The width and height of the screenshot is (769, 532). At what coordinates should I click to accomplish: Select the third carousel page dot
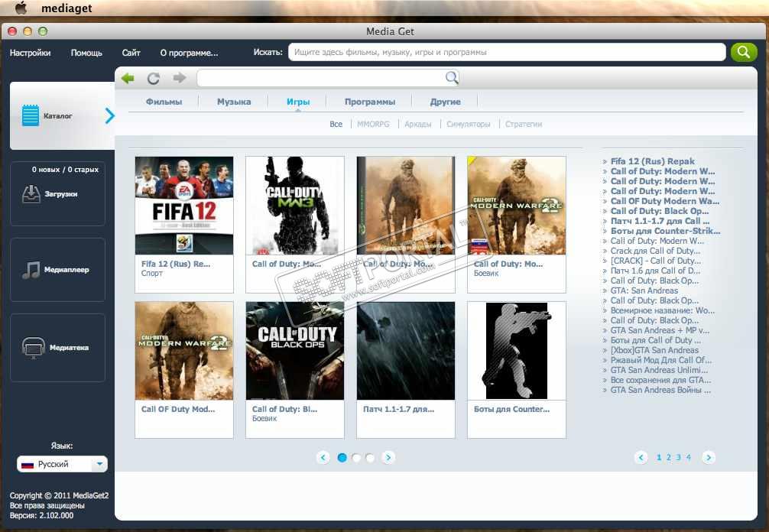click(x=370, y=457)
